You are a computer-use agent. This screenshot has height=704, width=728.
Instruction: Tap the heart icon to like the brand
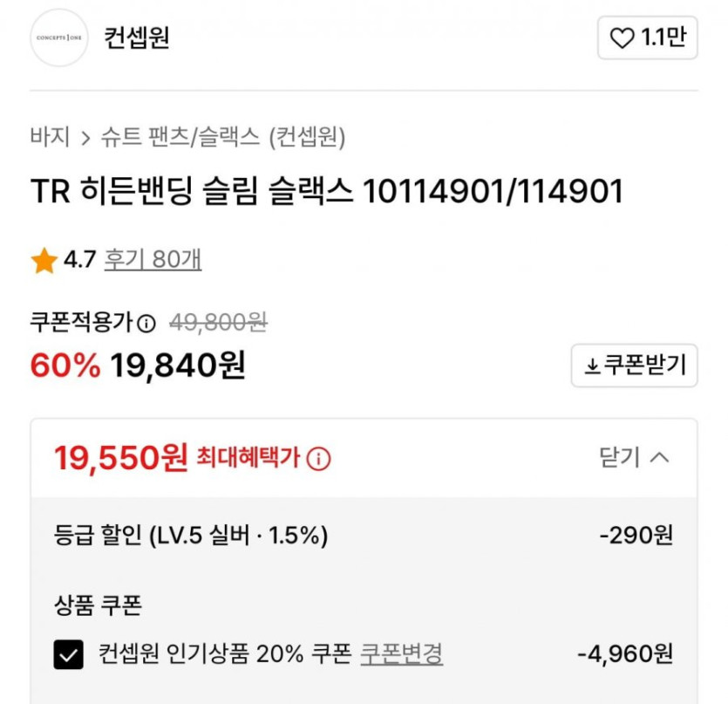(622, 38)
